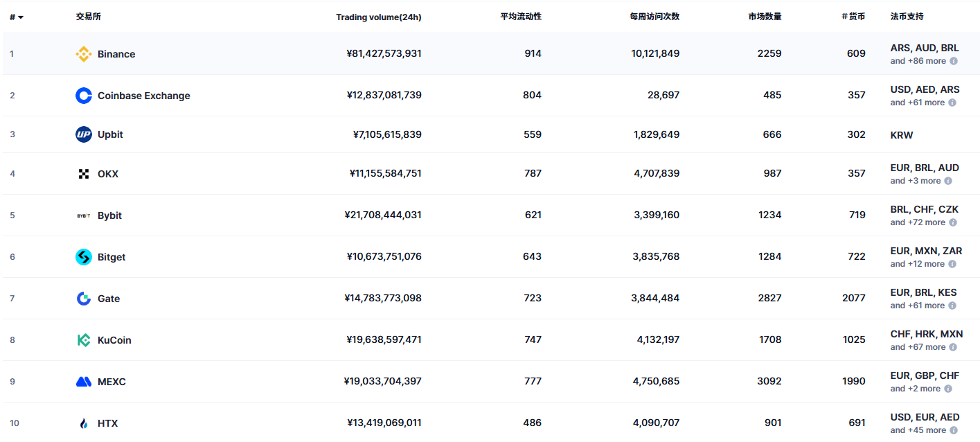This screenshot has width=980, height=442.
Task: Click the MEXC logo icon
Action: (x=83, y=382)
